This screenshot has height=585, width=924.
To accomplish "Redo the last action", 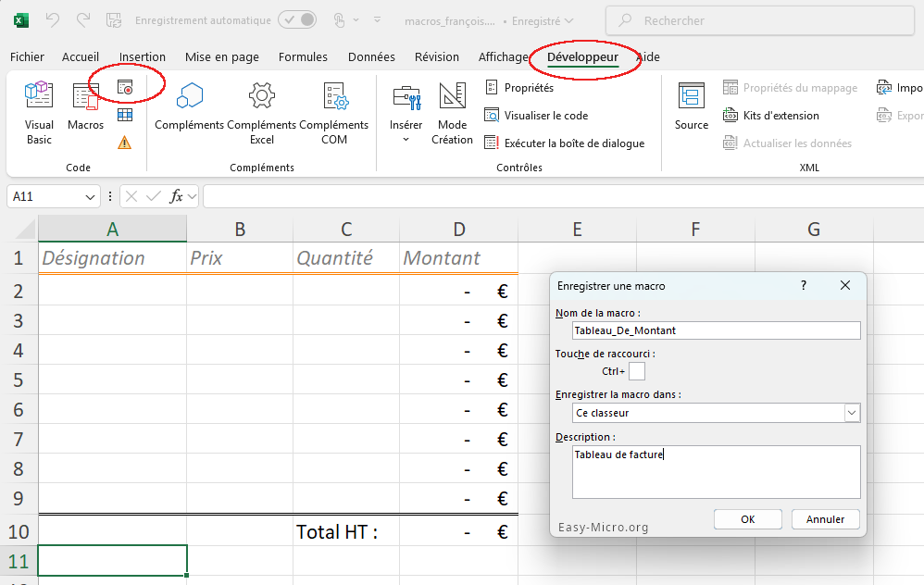I will (82, 20).
